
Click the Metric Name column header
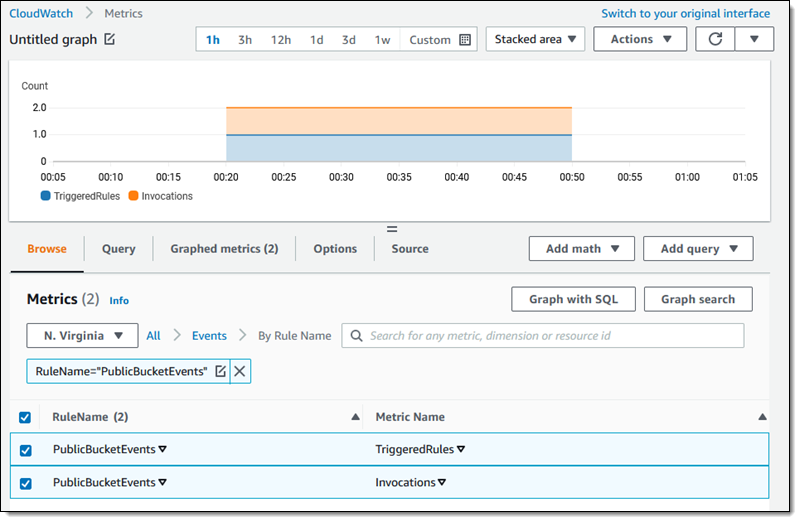(x=410, y=417)
